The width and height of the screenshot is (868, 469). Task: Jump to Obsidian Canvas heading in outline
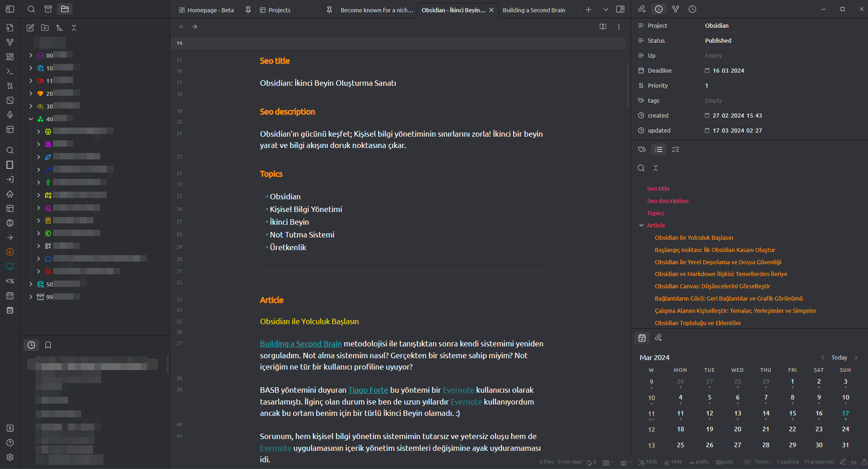712,286
